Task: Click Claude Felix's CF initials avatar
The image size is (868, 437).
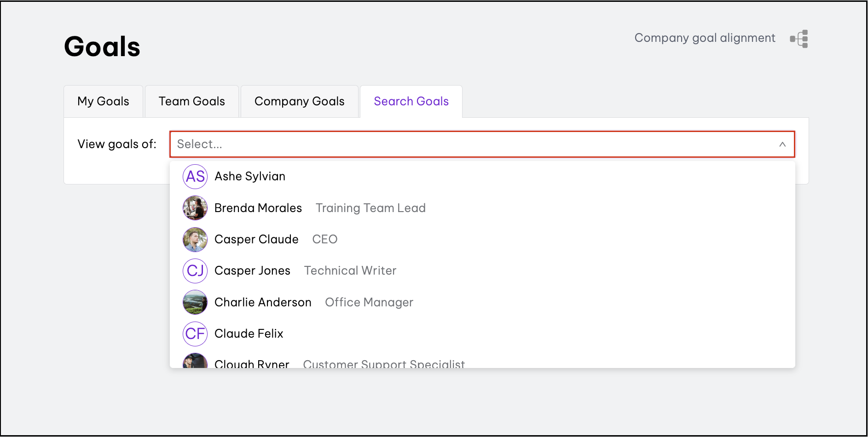Action: pos(195,334)
